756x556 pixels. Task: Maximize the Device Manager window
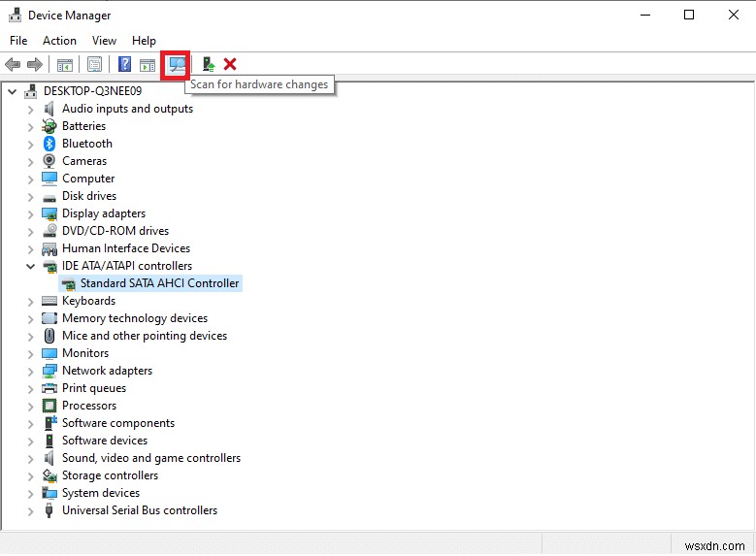689,15
